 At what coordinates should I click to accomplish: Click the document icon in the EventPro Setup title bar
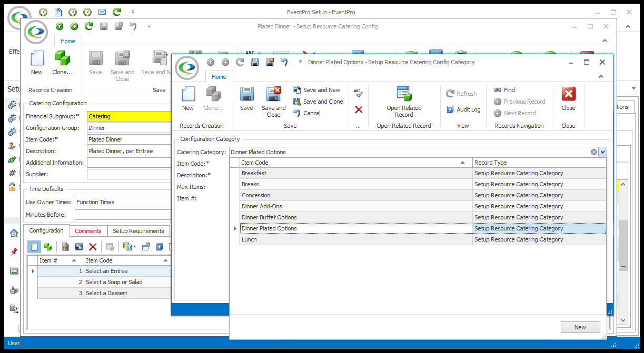[x=58, y=12]
